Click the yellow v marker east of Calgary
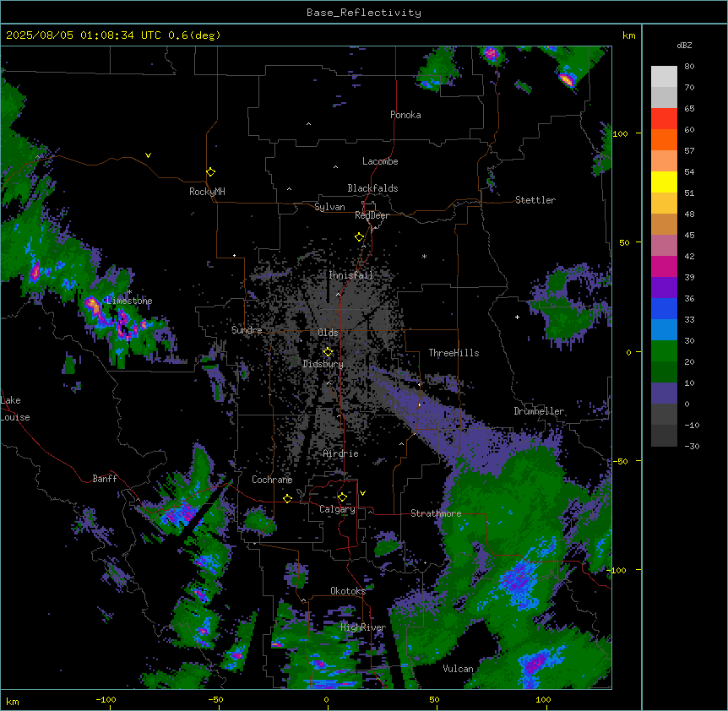This screenshot has width=728, height=711. [x=362, y=493]
